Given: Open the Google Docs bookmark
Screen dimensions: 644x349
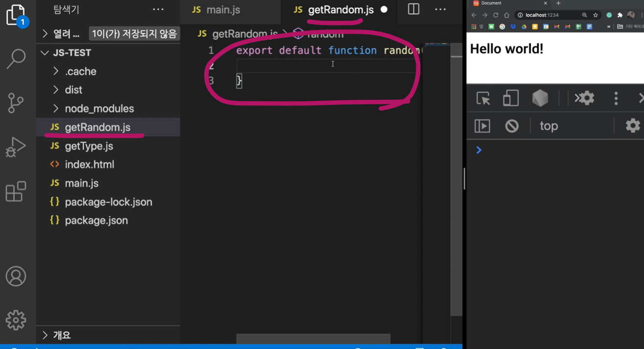Looking at the screenshot, I should click(x=589, y=26).
